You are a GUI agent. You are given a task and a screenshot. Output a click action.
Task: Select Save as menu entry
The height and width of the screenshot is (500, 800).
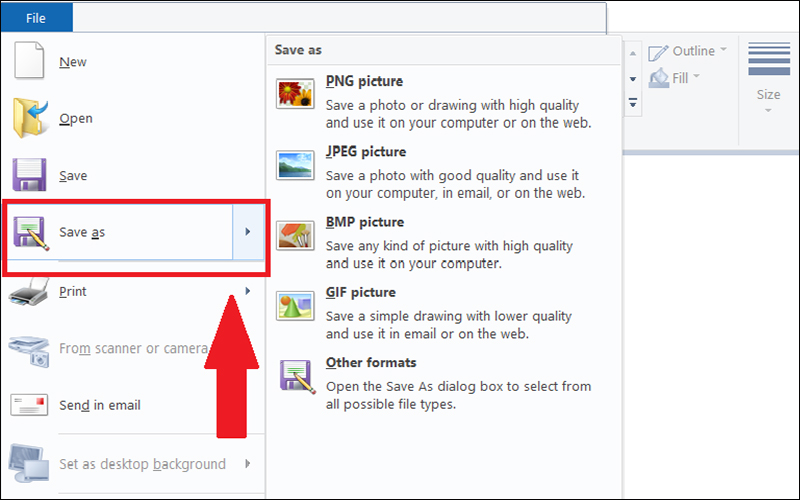click(x=120, y=233)
